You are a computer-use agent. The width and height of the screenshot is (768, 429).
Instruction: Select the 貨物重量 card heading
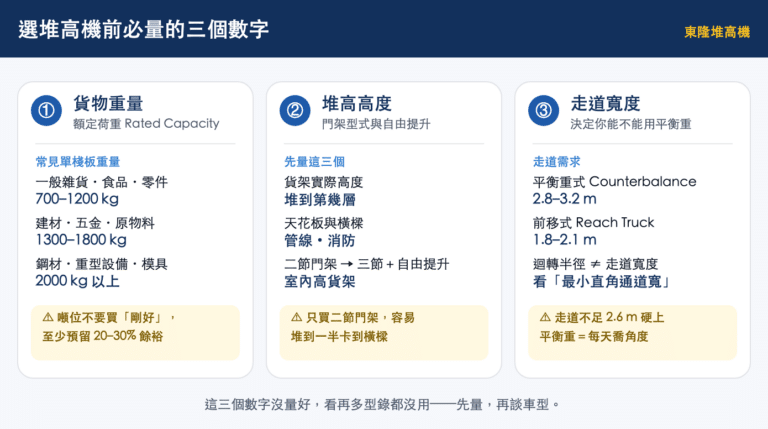(x=108, y=104)
